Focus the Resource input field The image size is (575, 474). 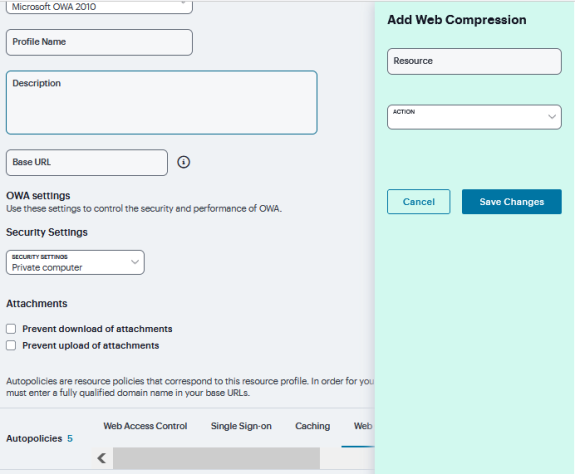(474, 61)
